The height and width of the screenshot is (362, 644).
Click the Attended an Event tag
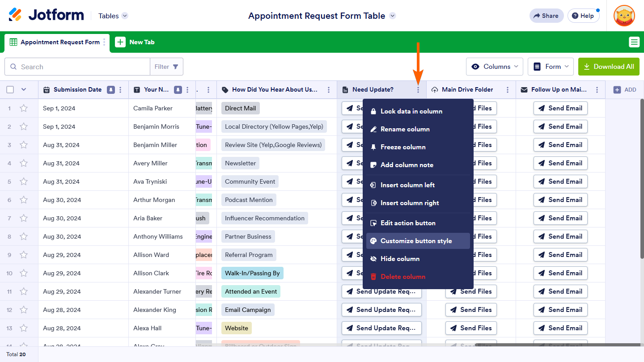[x=251, y=291]
